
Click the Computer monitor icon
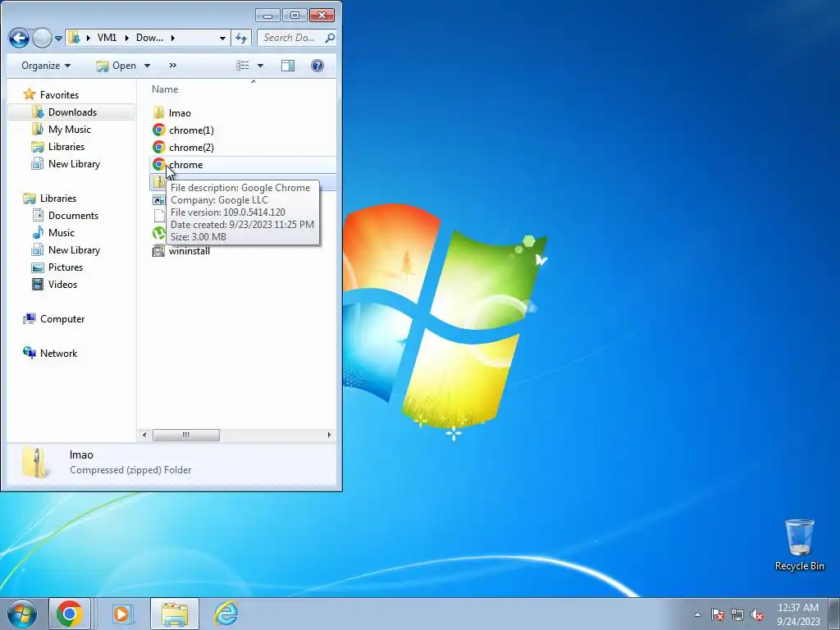(29, 319)
